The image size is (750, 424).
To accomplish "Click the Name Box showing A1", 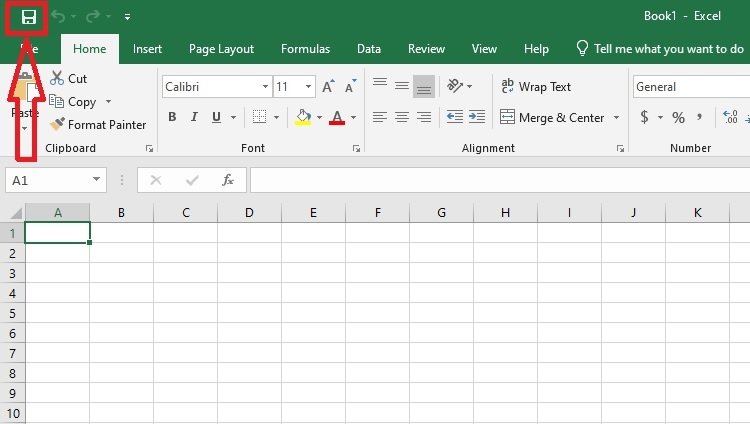I will coord(48,180).
